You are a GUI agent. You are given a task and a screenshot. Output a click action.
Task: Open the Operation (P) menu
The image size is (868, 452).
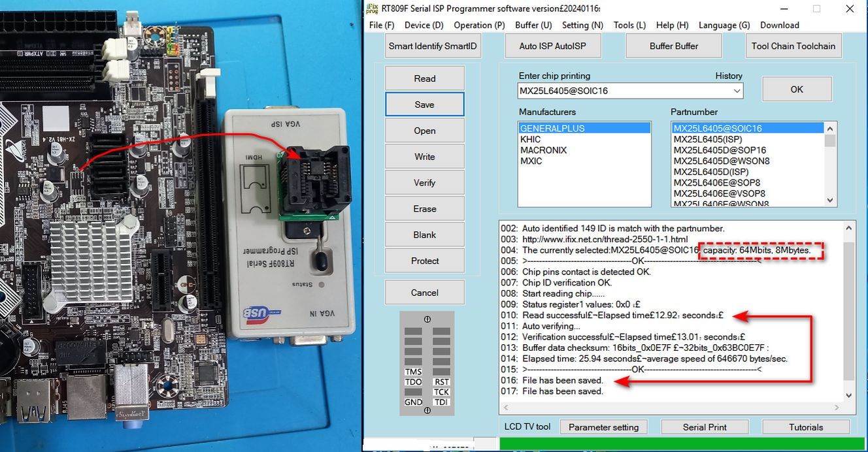pyautogui.click(x=479, y=25)
